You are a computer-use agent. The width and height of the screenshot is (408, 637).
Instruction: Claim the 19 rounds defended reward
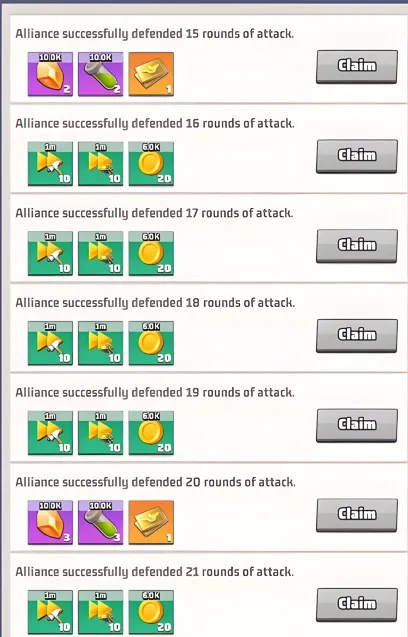(356, 426)
